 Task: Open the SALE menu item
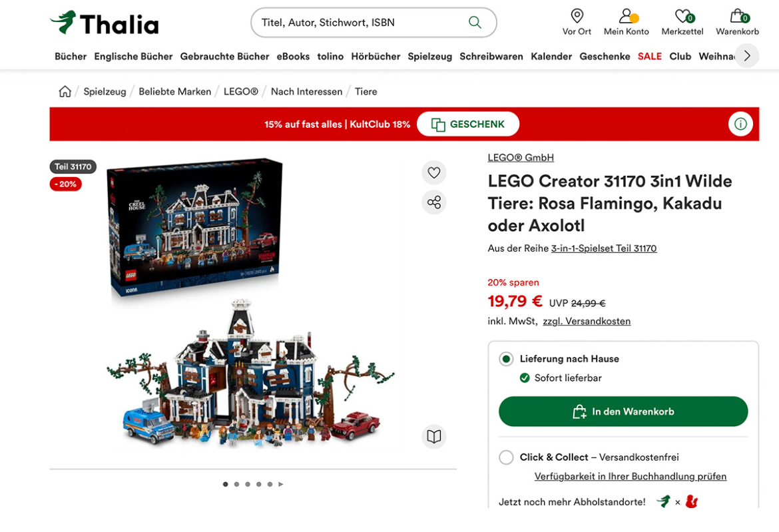(x=649, y=57)
